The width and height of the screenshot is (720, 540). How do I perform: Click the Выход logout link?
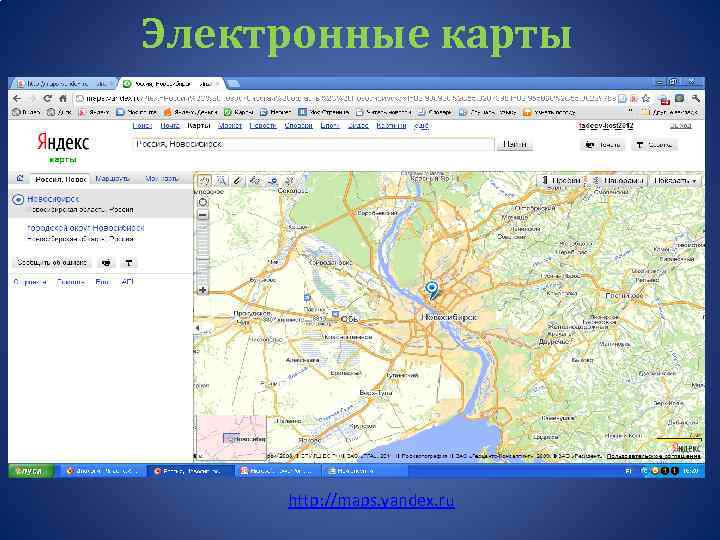coord(681,125)
